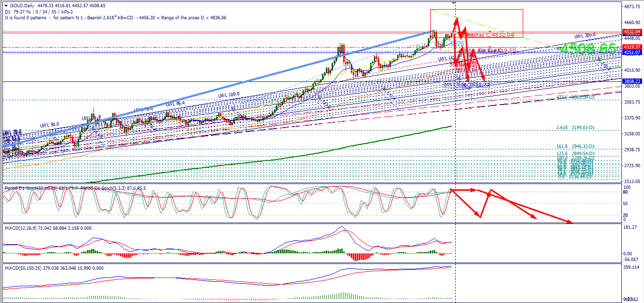This screenshot has height=303, width=644.
Task: Click the large green 4508.65 price text
Action: click(x=588, y=49)
